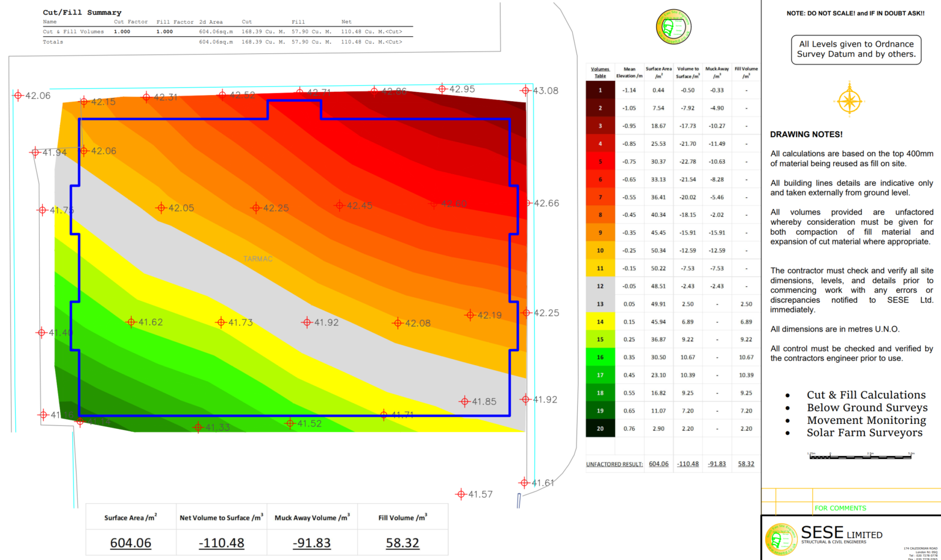
Task: Pick the 42.95 spot level marker
Action: (442, 89)
